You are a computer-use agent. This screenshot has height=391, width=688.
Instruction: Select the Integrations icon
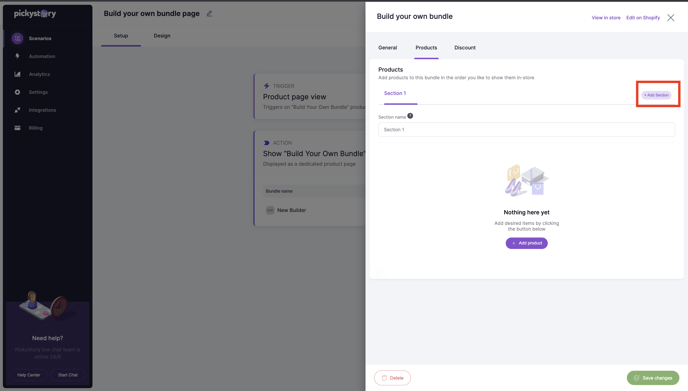pos(18,110)
